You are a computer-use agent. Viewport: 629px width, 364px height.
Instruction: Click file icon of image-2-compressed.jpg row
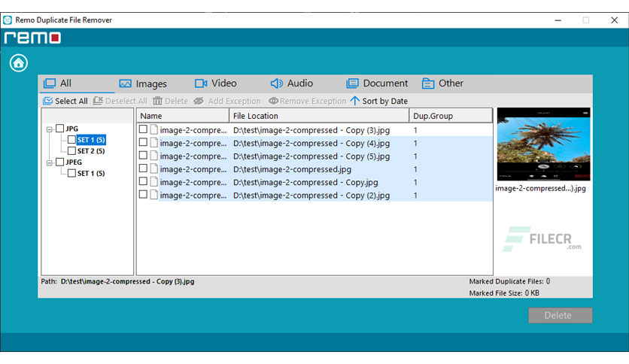click(154, 168)
